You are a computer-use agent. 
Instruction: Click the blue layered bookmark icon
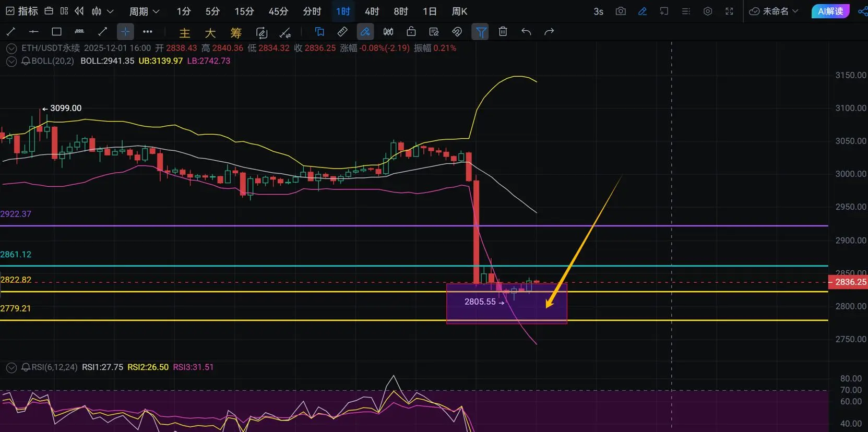(x=319, y=32)
